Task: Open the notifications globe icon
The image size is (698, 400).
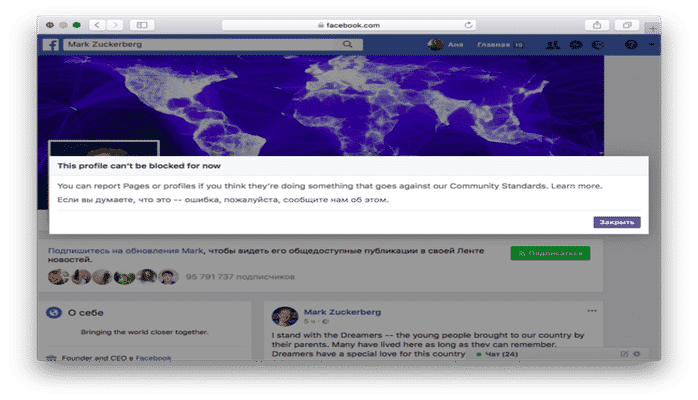Action: [x=598, y=45]
